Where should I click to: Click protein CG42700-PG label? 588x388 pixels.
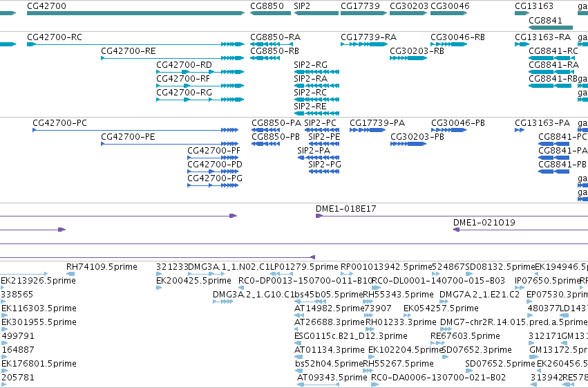pyautogui.click(x=215, y=178)
